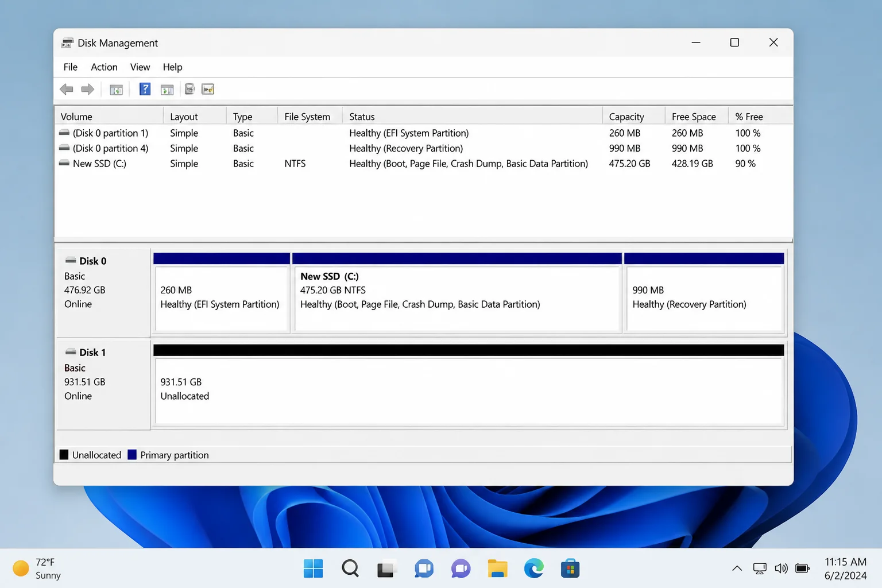This screenshot has width=882, height=588.
Task: Sort by the File System column header
Action: click(310, 117)
